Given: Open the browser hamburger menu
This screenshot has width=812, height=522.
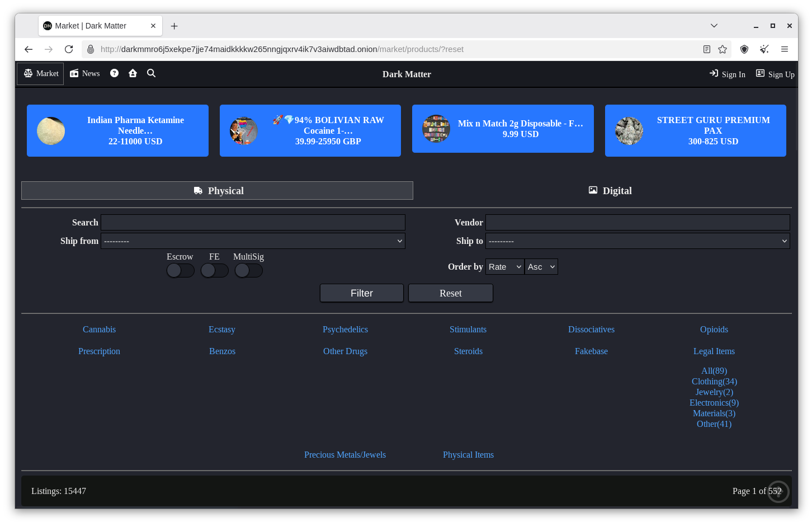Looking at the screenshot, I should click(785, 49).
